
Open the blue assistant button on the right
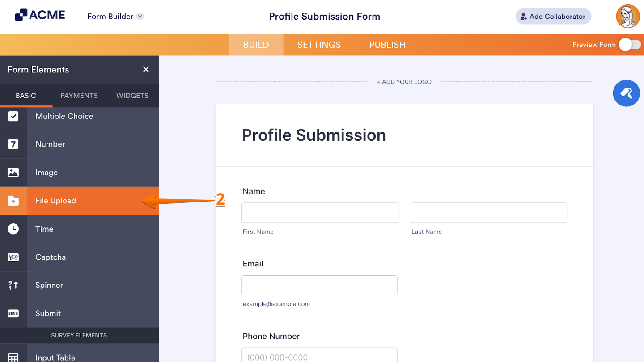(626, 93)
